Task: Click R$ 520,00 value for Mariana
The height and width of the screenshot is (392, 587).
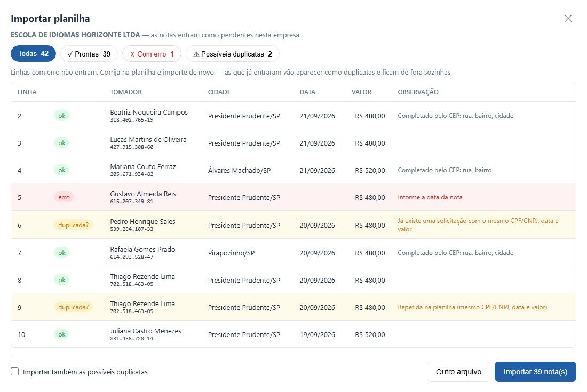Action: tap(370, 171)
